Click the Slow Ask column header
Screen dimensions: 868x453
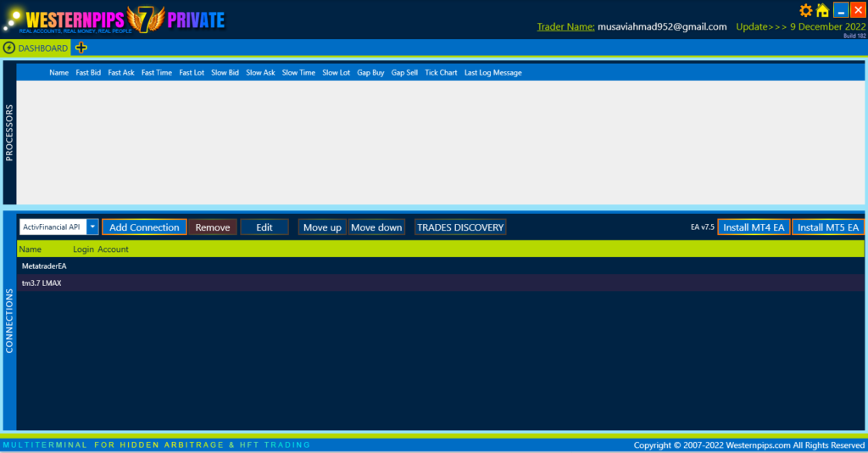pos(260,73)
